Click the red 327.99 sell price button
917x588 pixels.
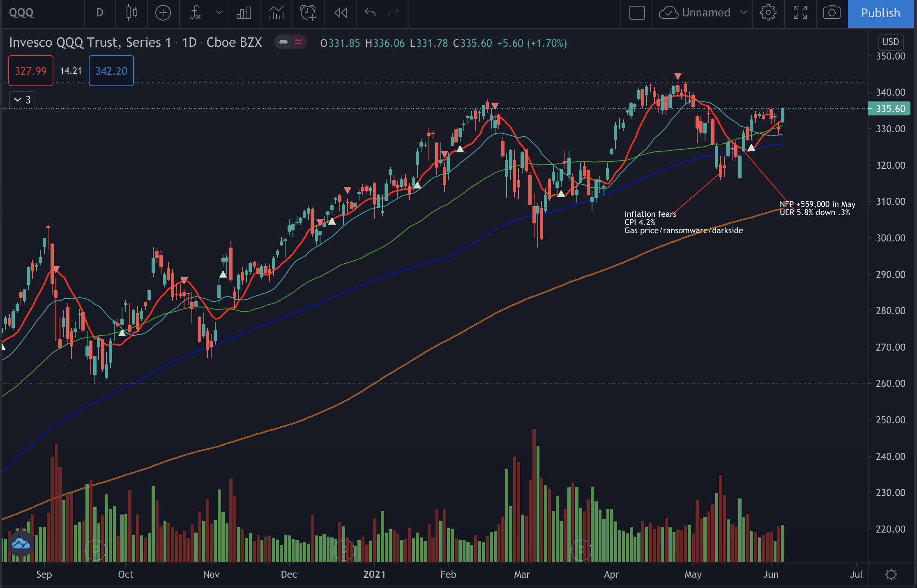(x=31, y=71)
